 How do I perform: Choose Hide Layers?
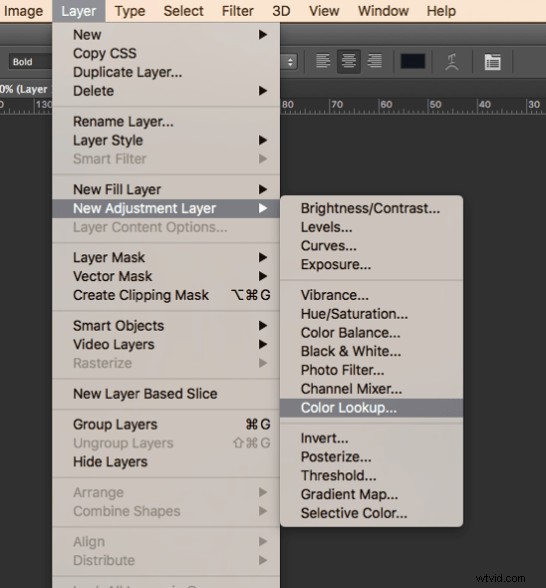point(166,462)
